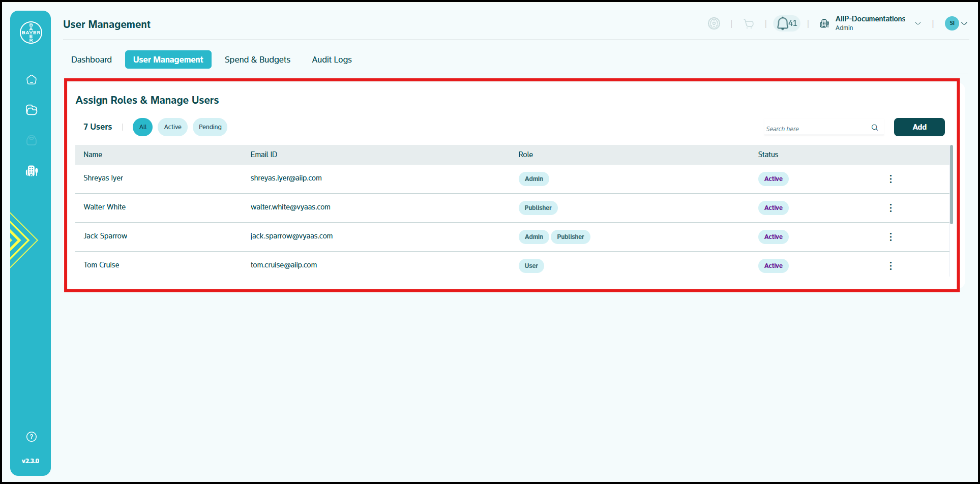Image resolution: width=980 pixels, height=484 pixels.
Task: Open the Dashboard tab
Action: [92, 59]
